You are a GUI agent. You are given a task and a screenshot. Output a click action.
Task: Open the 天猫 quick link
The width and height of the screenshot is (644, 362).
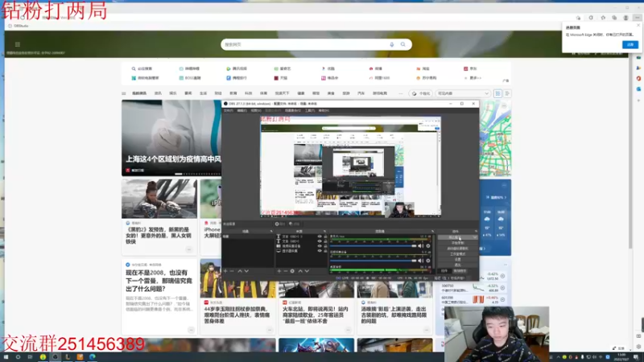click(x=281, y=77)
